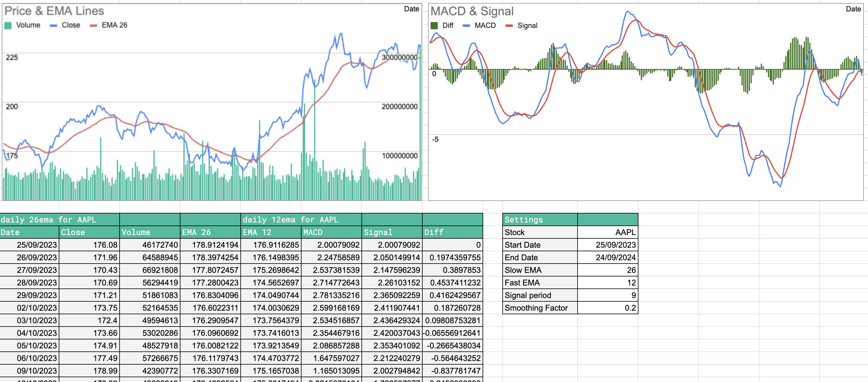Select the Signal column header in table

(392, 232)
